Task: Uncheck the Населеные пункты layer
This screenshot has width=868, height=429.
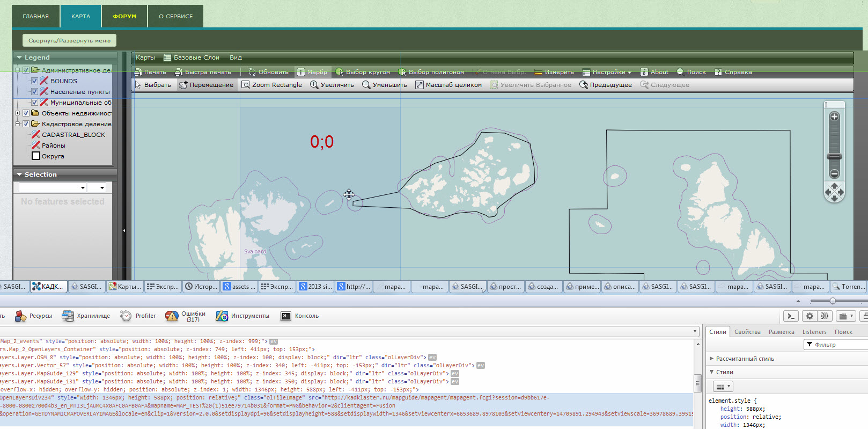Action: point(35,92)
